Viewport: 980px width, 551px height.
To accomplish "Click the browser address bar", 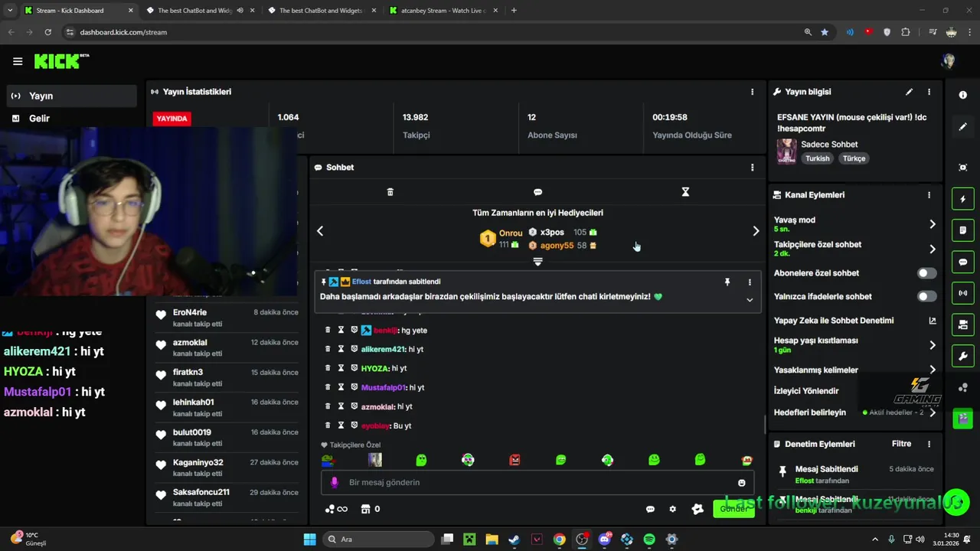I will pyautogui.click(x=429, y=32).
